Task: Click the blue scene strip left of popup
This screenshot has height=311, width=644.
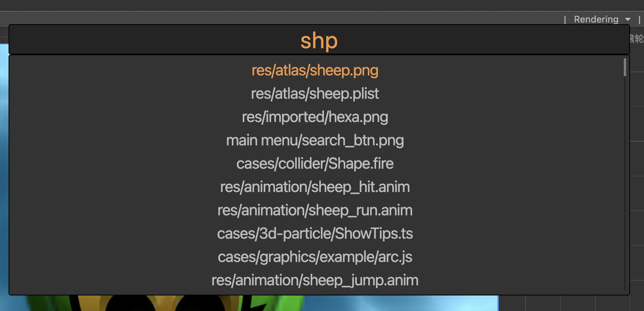Action: point(4,155)
